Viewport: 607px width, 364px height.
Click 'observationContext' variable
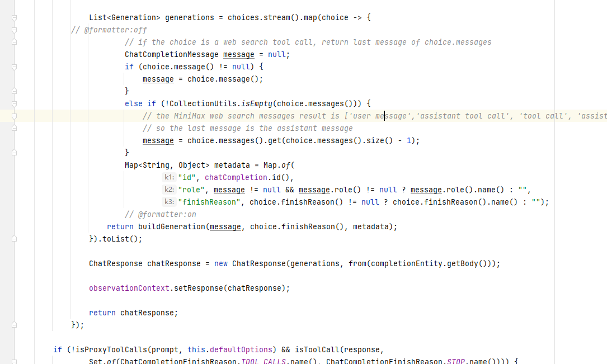(129, 288)
